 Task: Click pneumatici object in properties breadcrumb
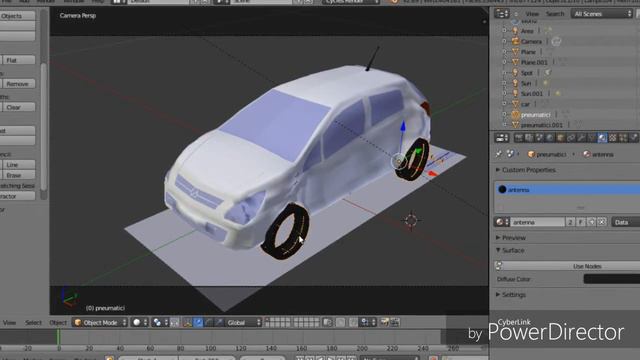click(x=547, y=154)
